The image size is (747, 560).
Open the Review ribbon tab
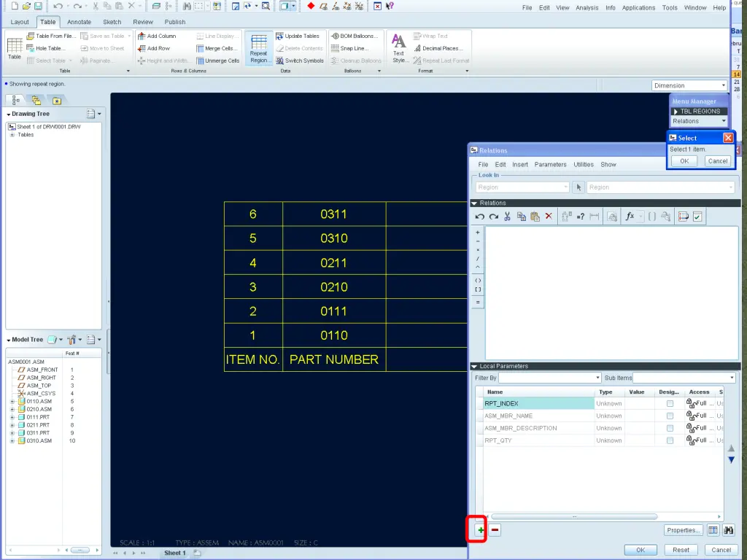tap(143, 22)
